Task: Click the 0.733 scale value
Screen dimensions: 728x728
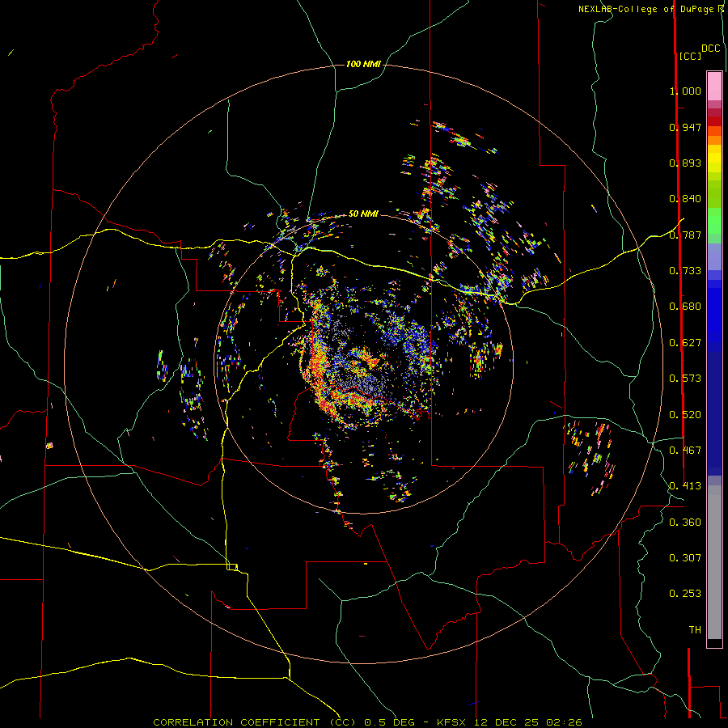Action: coord(685,271)
